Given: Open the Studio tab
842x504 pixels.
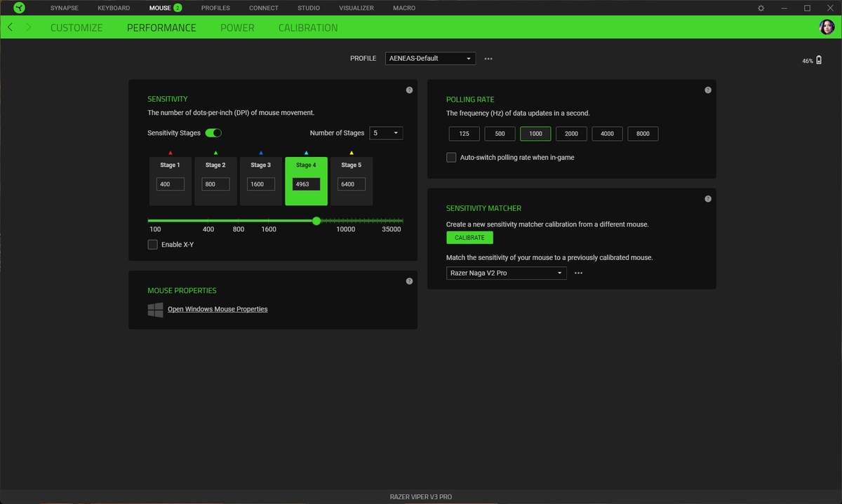Looking at the screenshot, I should (x=309, y=8).
